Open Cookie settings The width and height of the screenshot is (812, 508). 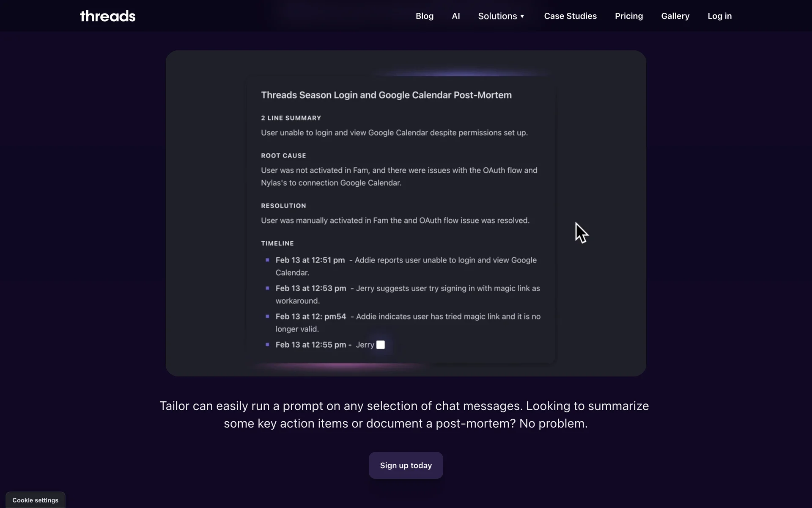point(36,500)
